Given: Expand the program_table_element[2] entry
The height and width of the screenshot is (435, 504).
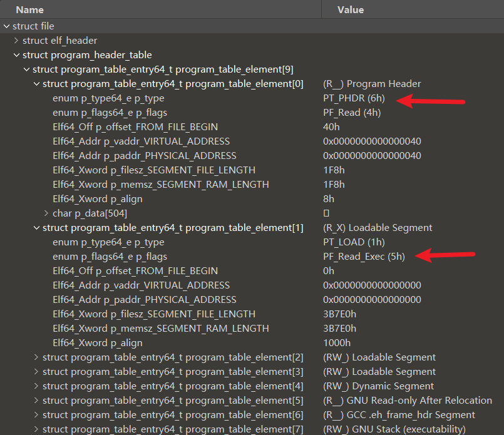Looking at the screenshot, I should (36, 357).
